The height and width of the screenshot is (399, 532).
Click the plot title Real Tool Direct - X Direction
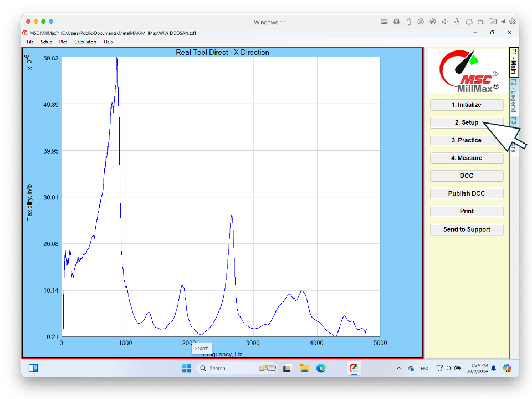click(222, 52)
